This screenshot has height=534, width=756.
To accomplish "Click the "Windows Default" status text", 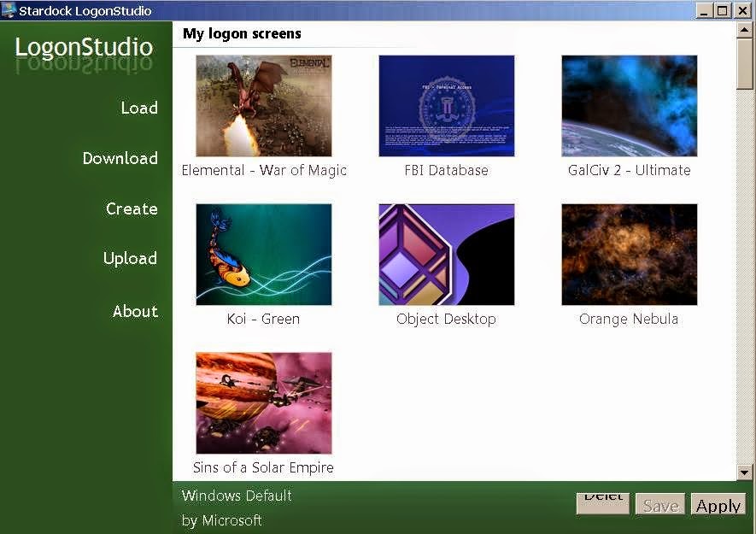I will point(237,496).
